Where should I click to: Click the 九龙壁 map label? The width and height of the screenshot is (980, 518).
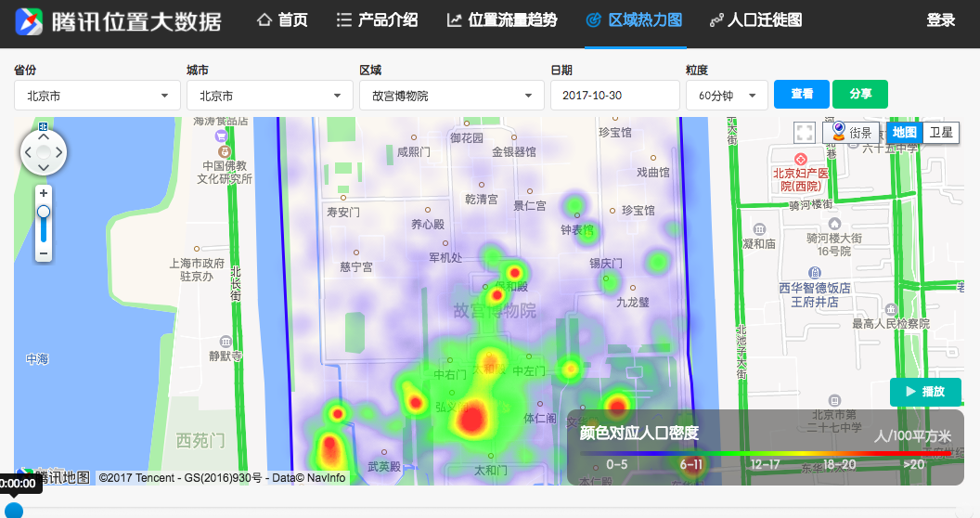[x=633, y=303]
